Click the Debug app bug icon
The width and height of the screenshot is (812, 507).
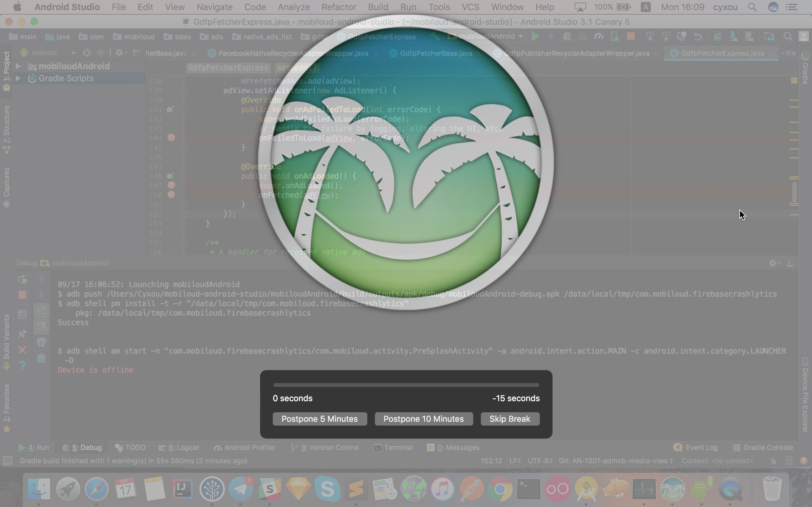(x=567, y=36)
